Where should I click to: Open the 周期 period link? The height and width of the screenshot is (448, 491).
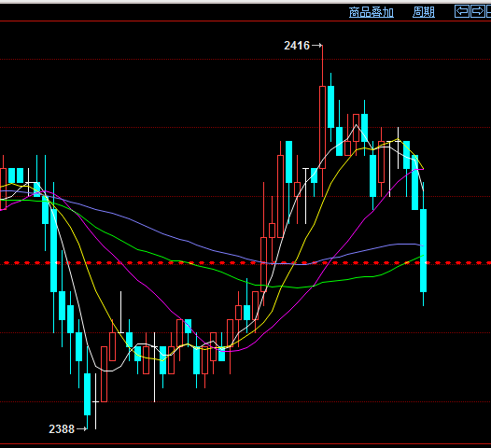[424, 12]
